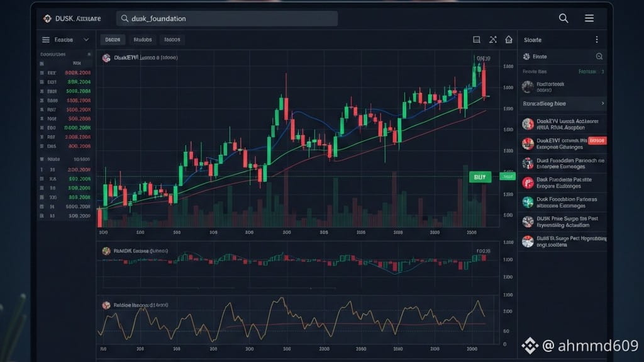Image resolution: width=644 pixels, height=362 pixels.
Task: Click the dusk_foundation search field
Action: click(x=227, y=18)
